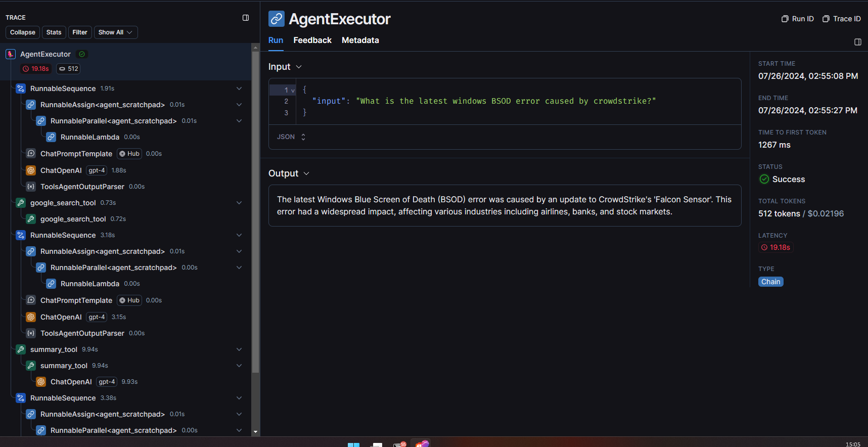The height and width of the screenshot is (447, 868).
Task: Copy the Trace ID
Action: pyautogui.click(x=842, y=19)
